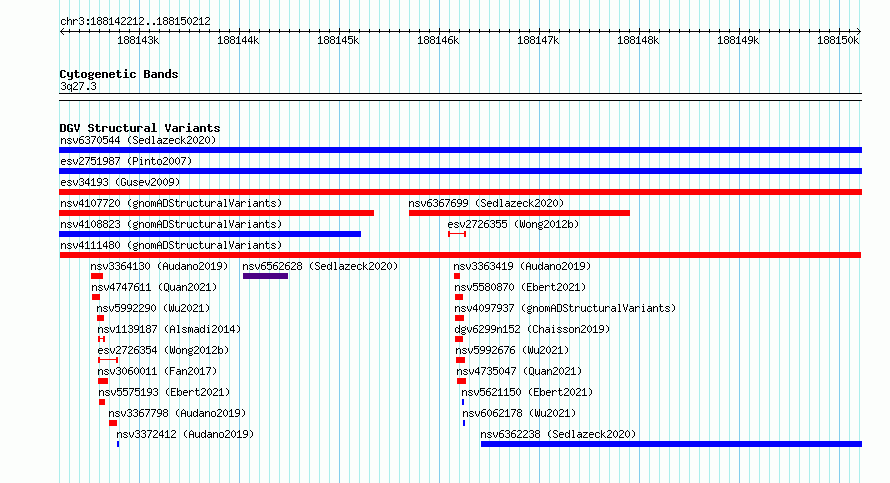This screenshot has height=483, width=890.
Task: Click the 3q27.3 band label
Action: pyautogui.click(x=78, y=86)
